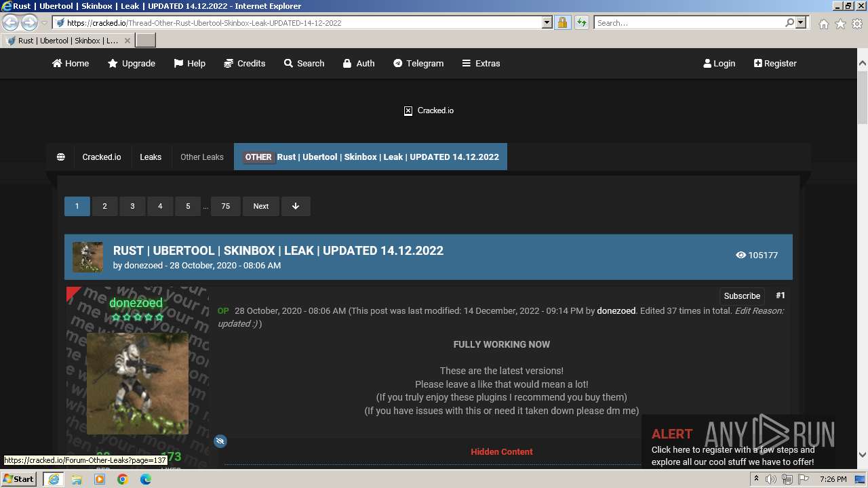
Task: Open the donezoed username above avatar
Action: pos(136,303)
